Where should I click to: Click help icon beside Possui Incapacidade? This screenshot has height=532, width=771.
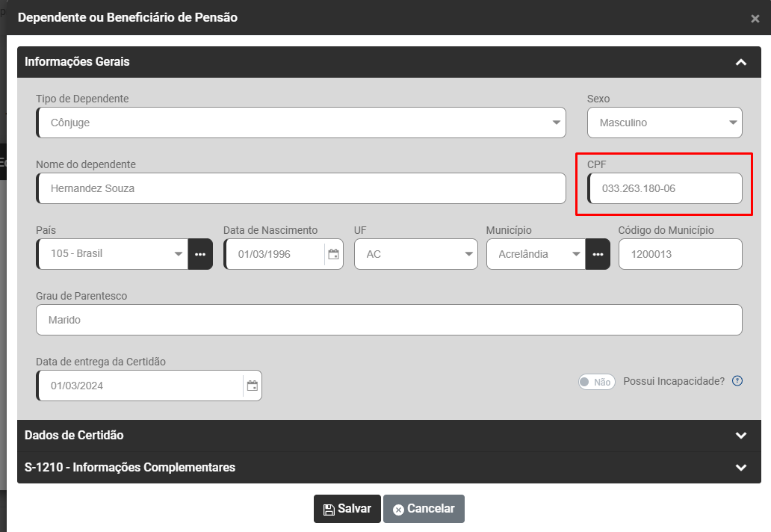tap(737, 381)
